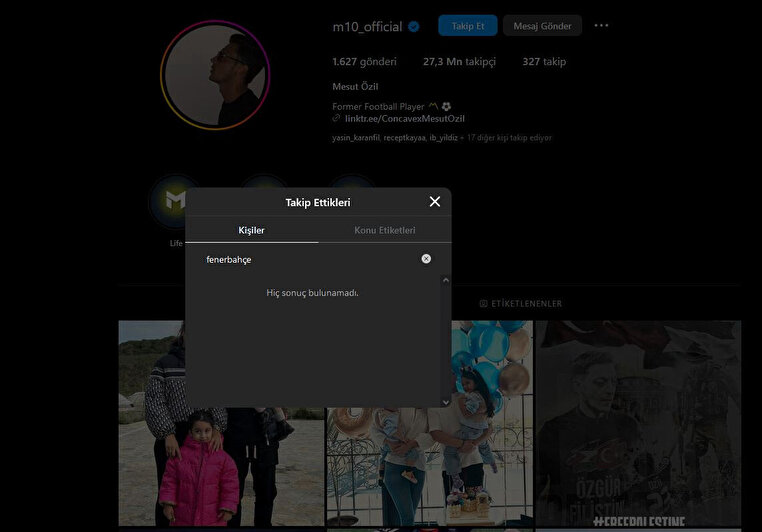Click the 'Hiç sonuç bulunamadı.' message
The width and height of the screenshot is (762, 532).
312,293
